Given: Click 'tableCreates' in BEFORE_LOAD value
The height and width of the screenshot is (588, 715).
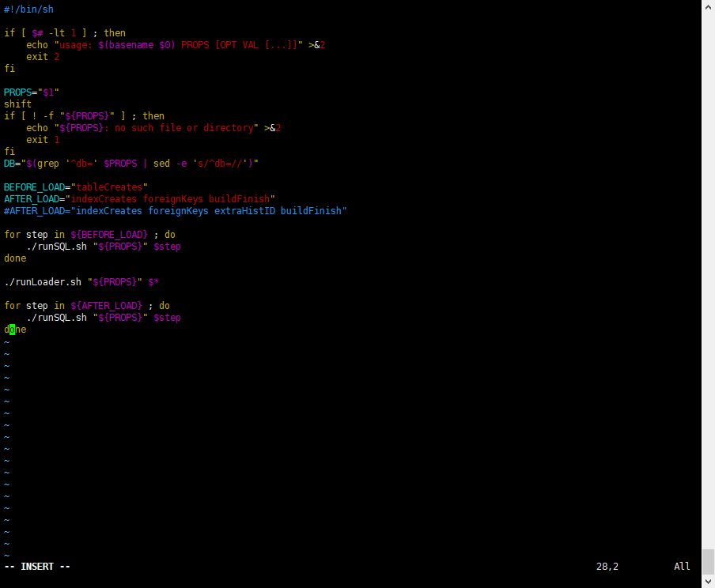Looking at the screenshot, I should pyautogui.click(x=109, y=187).
